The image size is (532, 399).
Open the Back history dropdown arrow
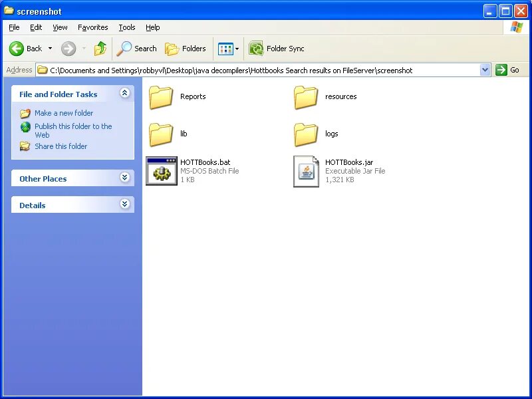tap(51, 49)
